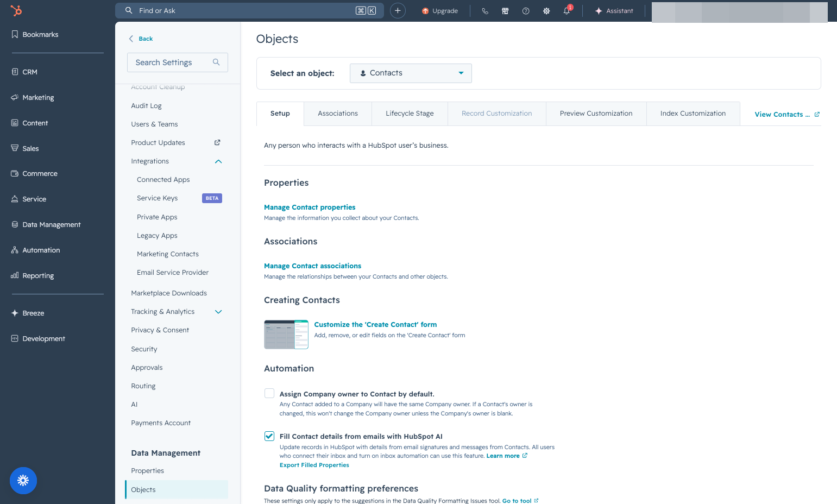Enable Assign Company owner to Contact checkbox
Image resolution: width=837 pixels, height=504 pixels.
(x=269, y=393)
